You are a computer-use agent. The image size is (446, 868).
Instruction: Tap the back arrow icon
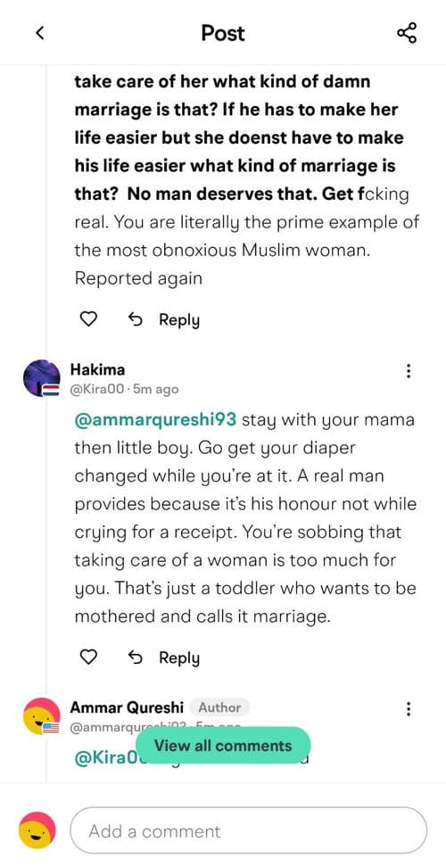[x=39, y=33]
